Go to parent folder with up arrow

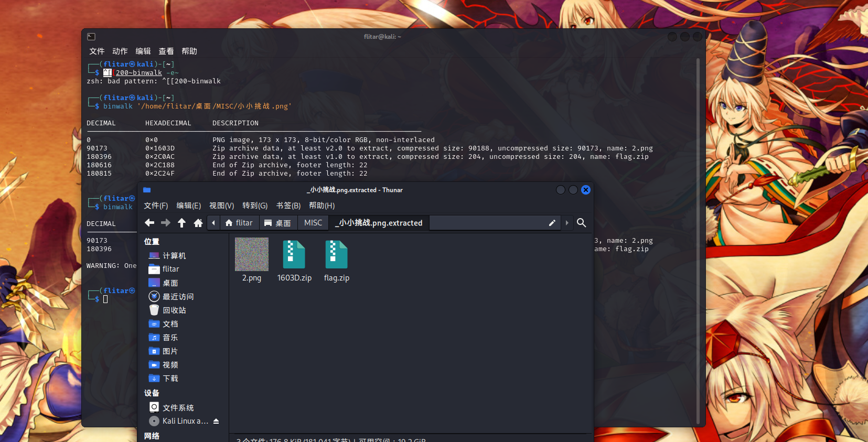[182, 223]
